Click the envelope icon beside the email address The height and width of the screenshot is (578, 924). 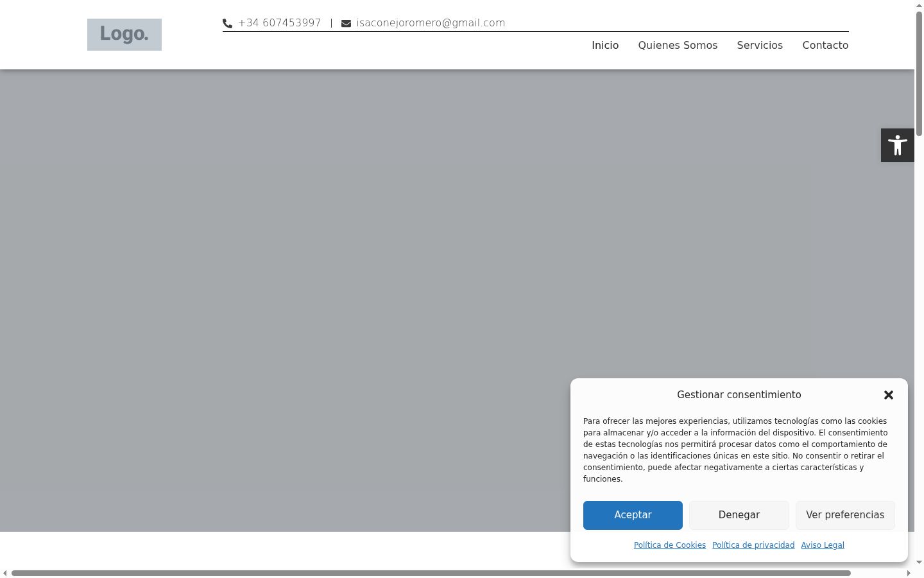pos(346,24)
